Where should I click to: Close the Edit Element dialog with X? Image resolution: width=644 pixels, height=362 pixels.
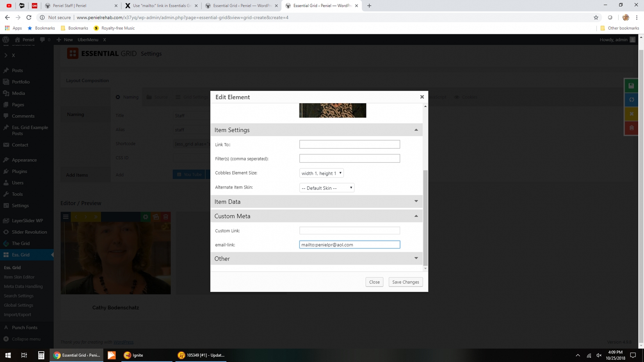422,97
